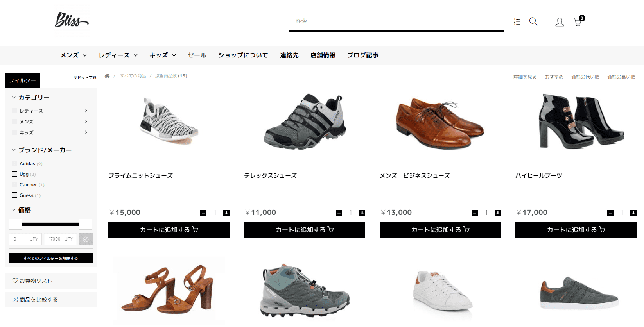Check the Adidas brand filter
Screen dimensions: 644x327
coord(14,163)
